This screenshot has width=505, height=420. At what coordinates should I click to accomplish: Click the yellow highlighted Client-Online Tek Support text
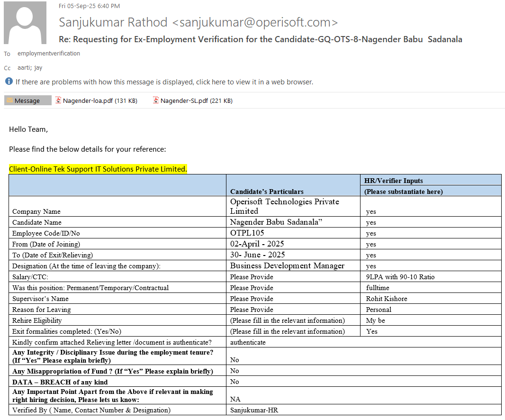coord(98,169)
